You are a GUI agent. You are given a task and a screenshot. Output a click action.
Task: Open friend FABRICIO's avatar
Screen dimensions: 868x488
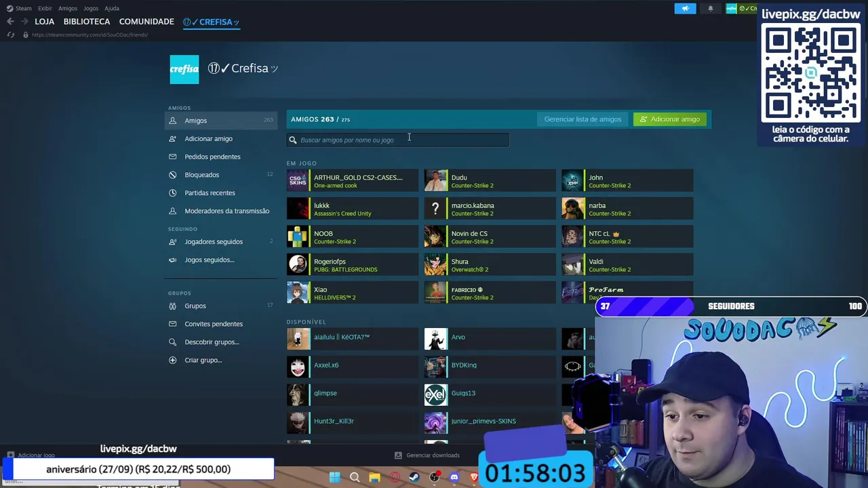click(x=435, y=293)
